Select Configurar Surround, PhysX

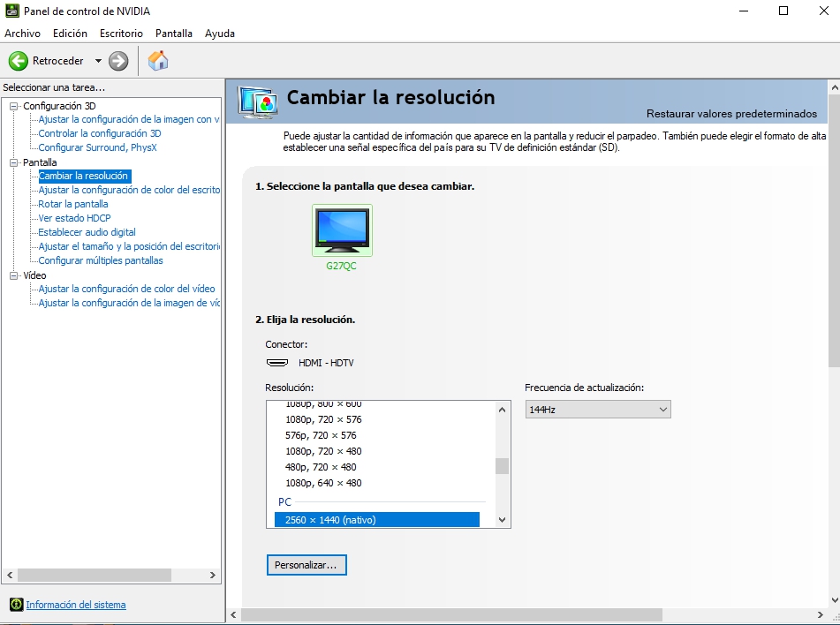click(x=97, y=147)
